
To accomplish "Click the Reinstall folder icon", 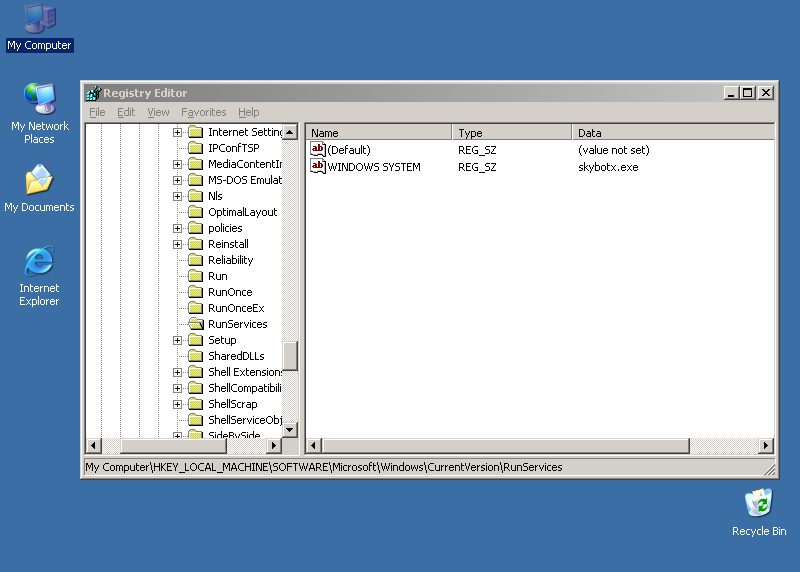I will 195,244.
